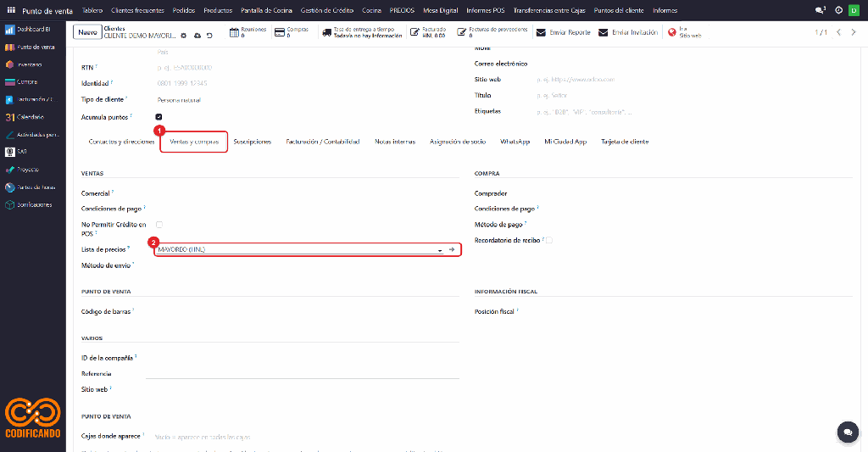Screen dimensions: 868x452
Task: Switch to Asignación de socio tab
Action: click(x=458, y=142)
